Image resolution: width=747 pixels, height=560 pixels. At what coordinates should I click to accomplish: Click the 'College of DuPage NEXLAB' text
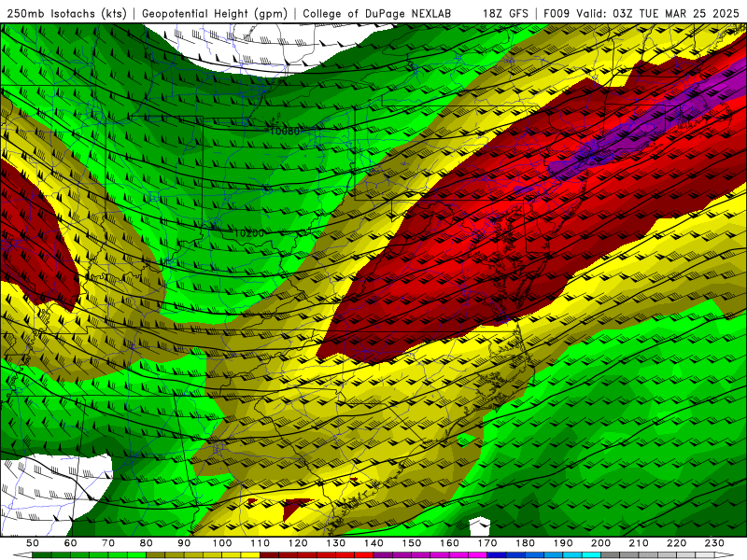(x=377, y=13)
